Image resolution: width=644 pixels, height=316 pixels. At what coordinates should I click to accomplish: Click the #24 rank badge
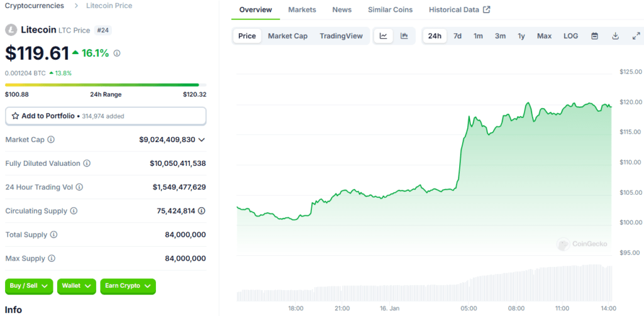103,30
